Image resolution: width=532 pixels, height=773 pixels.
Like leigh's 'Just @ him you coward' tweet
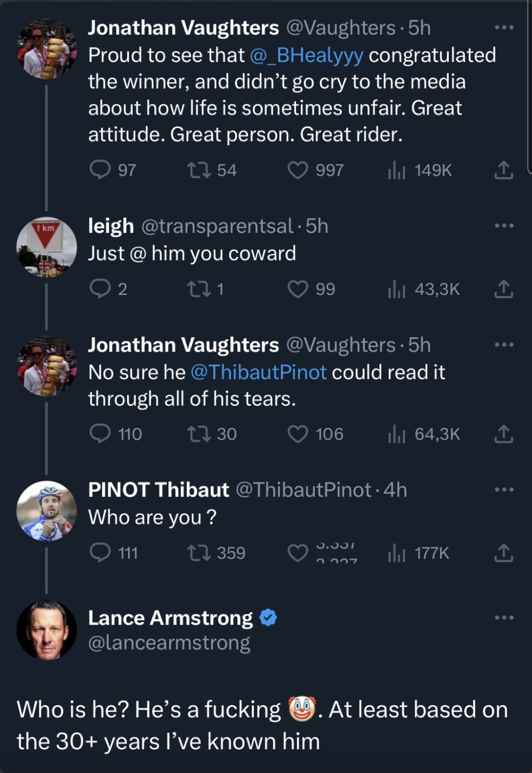click(298, 289)
